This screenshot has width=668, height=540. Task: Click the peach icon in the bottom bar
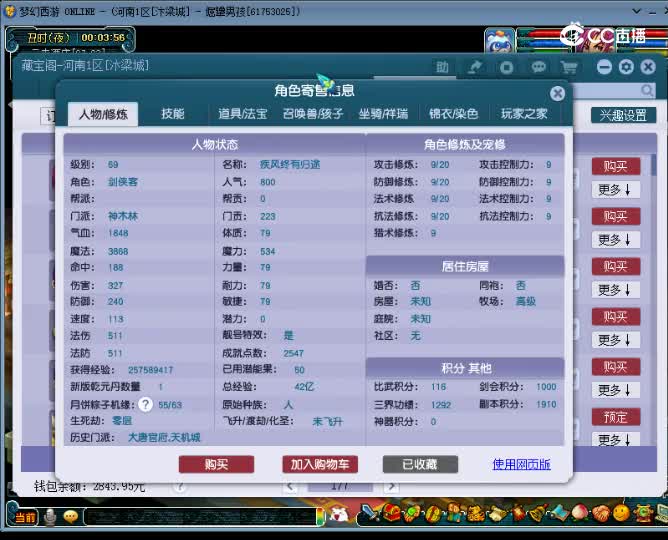coord(580,512)
